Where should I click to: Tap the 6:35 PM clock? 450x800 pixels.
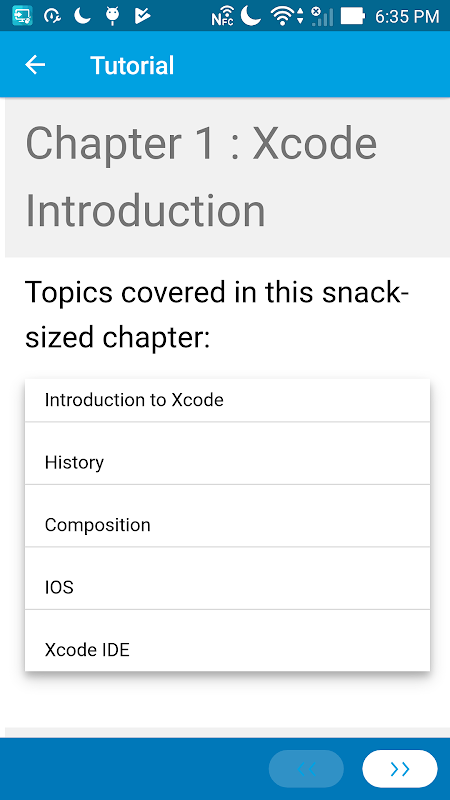[407, 16]
